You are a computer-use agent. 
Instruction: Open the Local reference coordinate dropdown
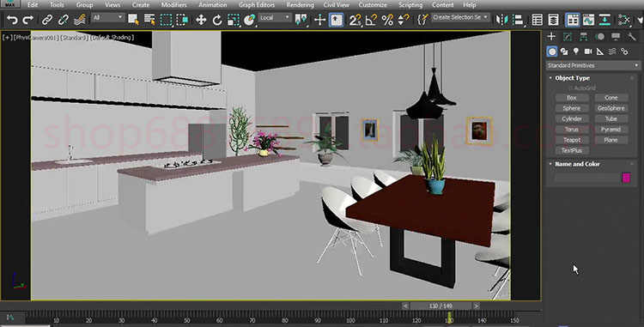(275, 18)
